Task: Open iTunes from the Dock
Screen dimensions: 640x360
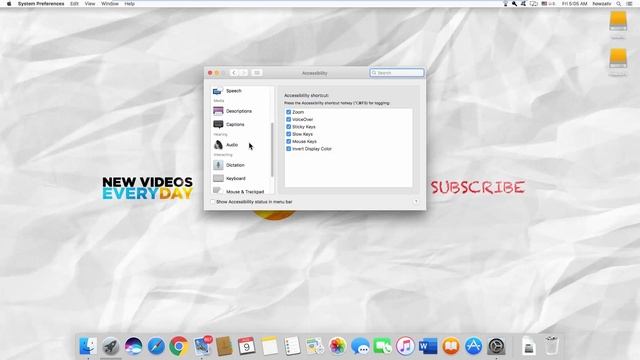Action: 405,346
